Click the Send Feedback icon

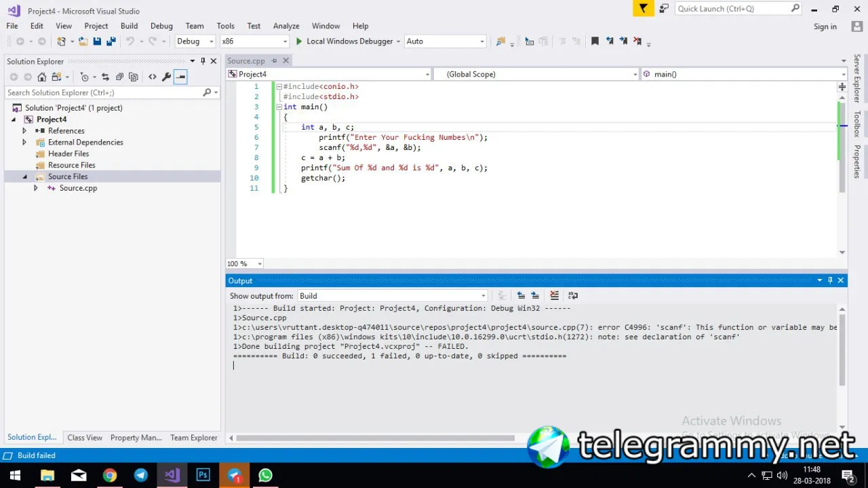click(665, 9)
